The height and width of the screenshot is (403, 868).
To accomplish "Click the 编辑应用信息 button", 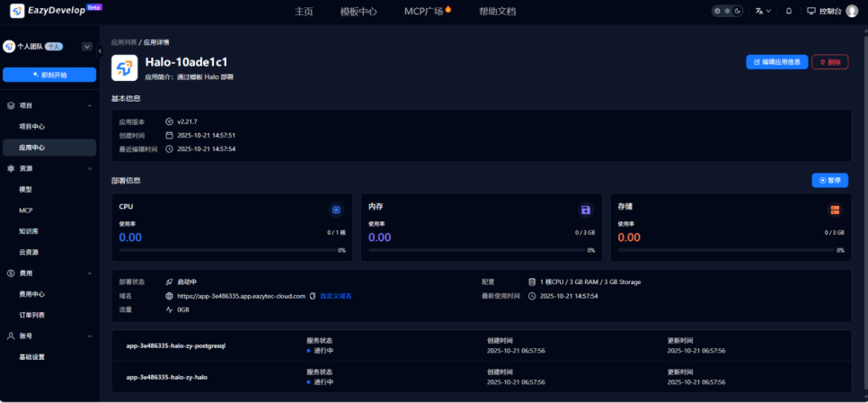I will tap(776, 62).
